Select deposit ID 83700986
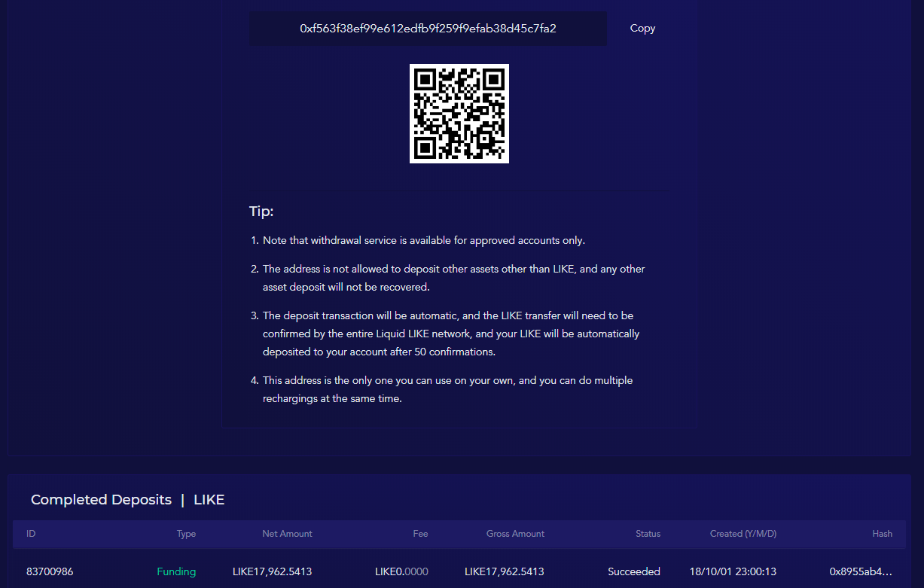 (50, 571)
